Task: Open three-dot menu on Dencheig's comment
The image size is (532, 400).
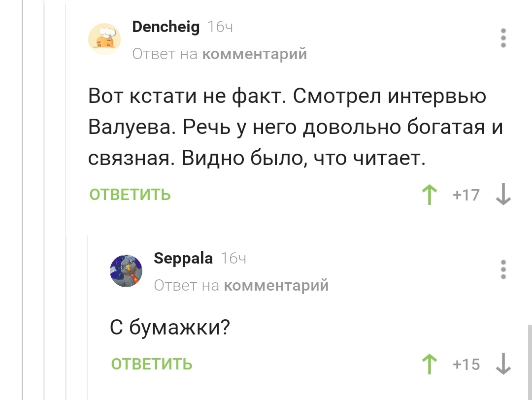Action: click(503, 38)
